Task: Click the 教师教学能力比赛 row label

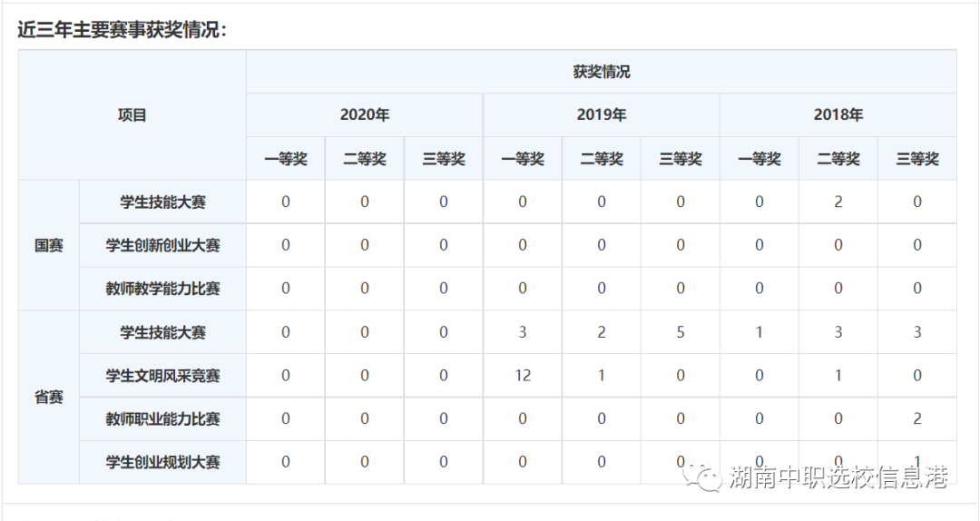Action: pyautogui.click(x=162, y=289)
